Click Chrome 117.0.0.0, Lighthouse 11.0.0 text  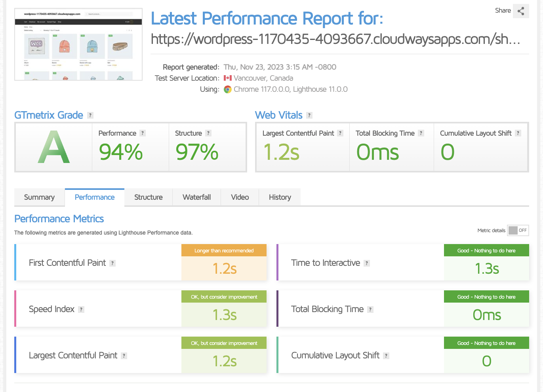tap(291, 89)
